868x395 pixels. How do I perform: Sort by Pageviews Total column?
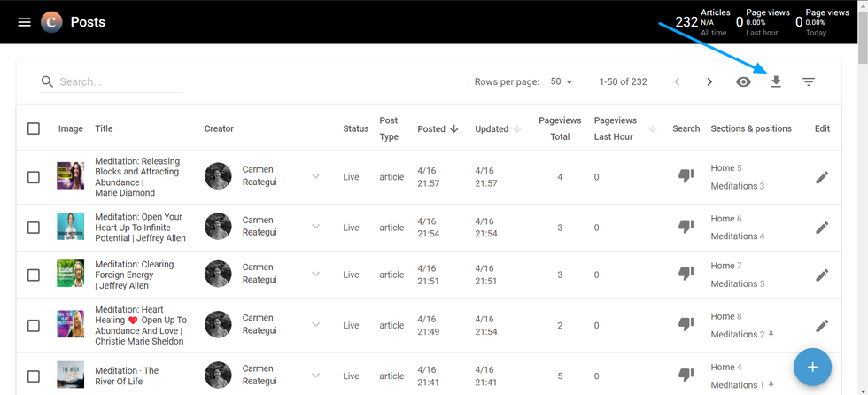click(560, 128)
